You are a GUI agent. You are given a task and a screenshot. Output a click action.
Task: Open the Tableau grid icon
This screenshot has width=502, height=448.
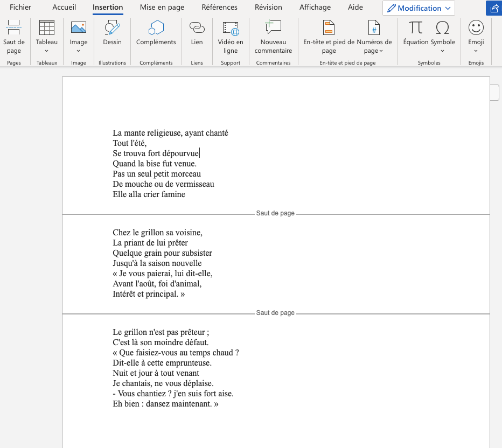click(47, 27)
